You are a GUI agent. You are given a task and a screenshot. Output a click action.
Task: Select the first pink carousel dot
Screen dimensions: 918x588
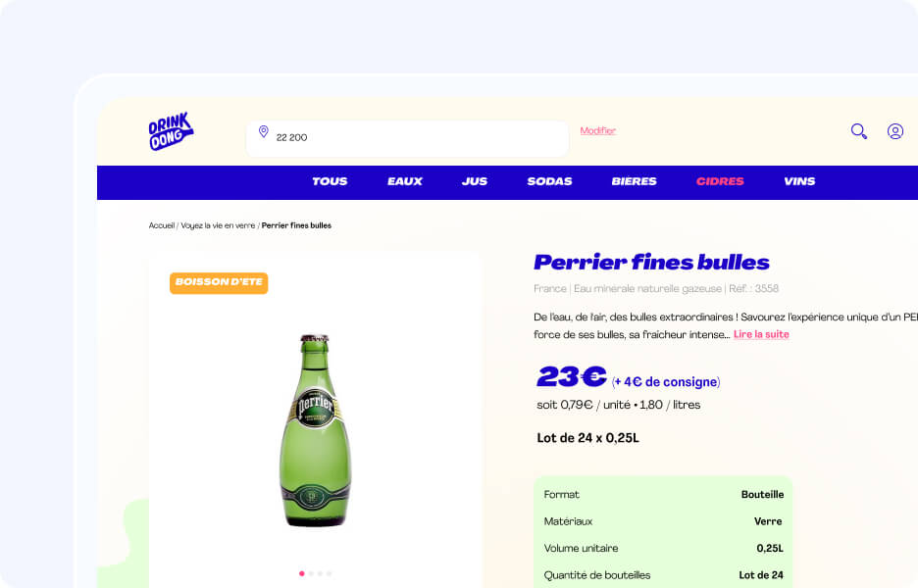[x=301, y=573]
